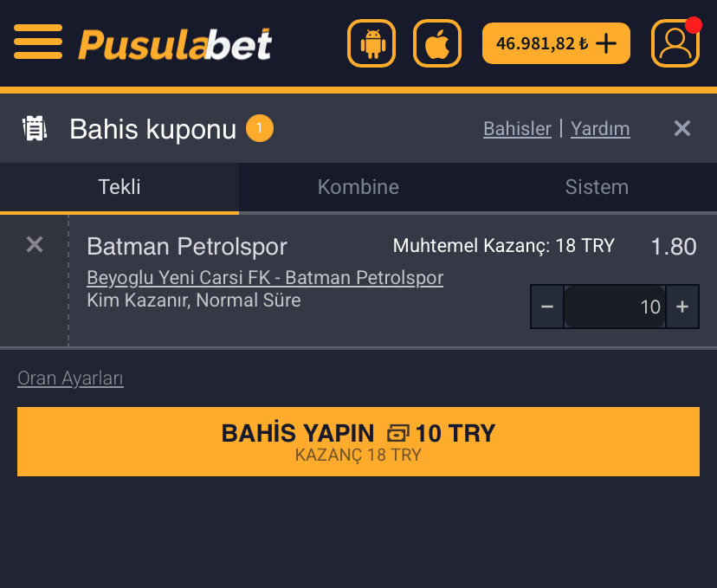This screenshot has width=717, height=588.
Task: Select the Tekli tab
Action: click(x=119, y=187)
